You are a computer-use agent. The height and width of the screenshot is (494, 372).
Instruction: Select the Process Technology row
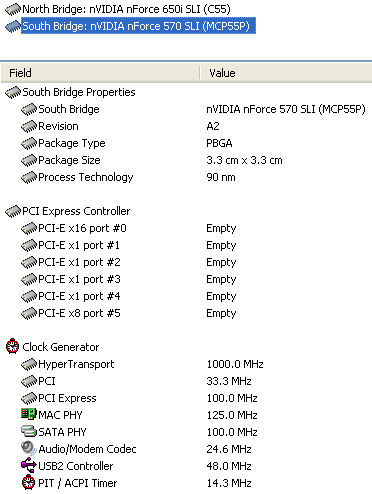pos(186,177)
